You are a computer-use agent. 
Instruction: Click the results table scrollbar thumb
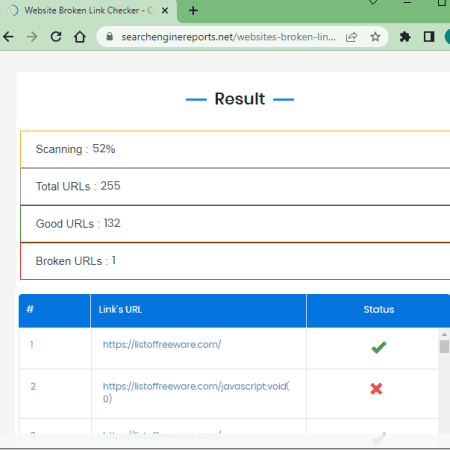[444, 346]
